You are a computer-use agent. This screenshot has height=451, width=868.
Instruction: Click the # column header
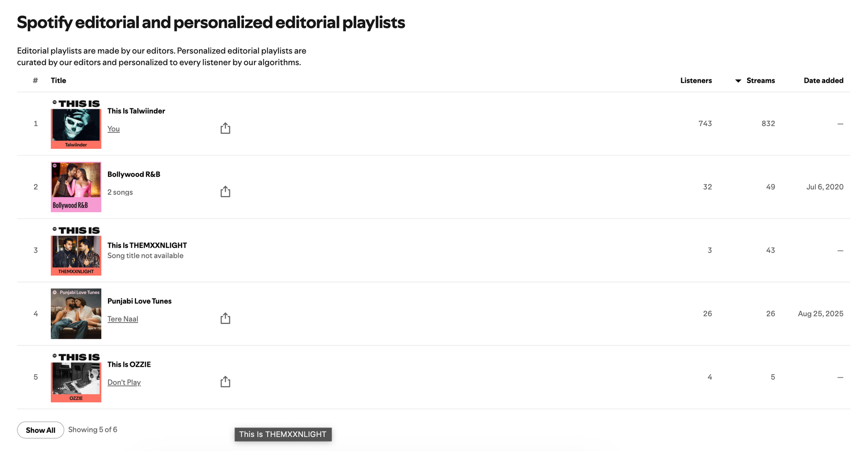tap(35, 81)
